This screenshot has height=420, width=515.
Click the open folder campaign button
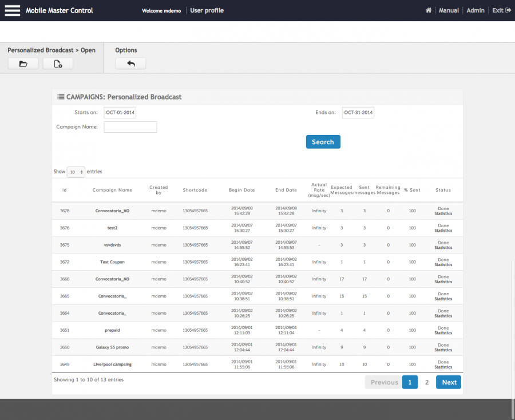click(x=23, y=64)
